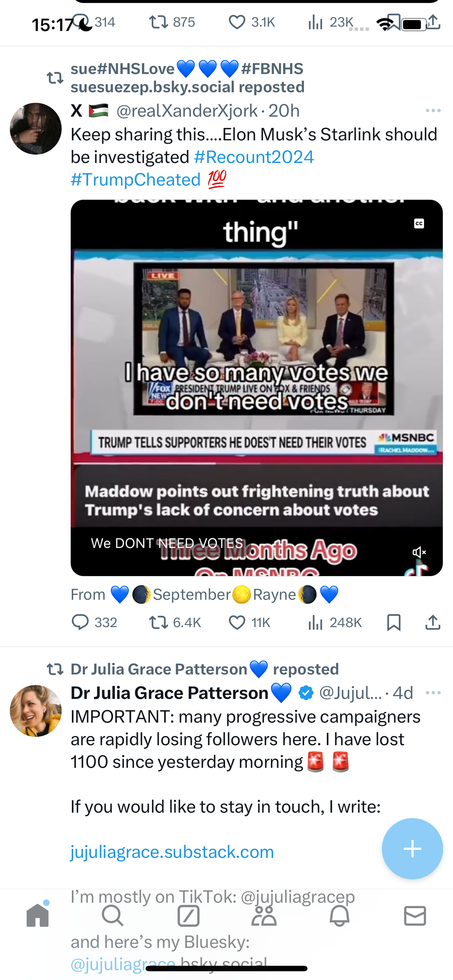Viewport: 453px width, 980px height.
Task: Open Notifications bell in the bottom bar
Action: point(340,915)
